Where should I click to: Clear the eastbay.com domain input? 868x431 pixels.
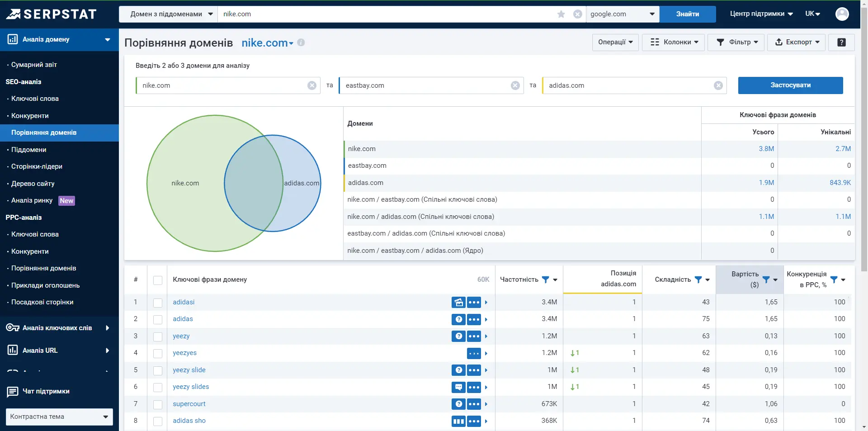point(515,85)
